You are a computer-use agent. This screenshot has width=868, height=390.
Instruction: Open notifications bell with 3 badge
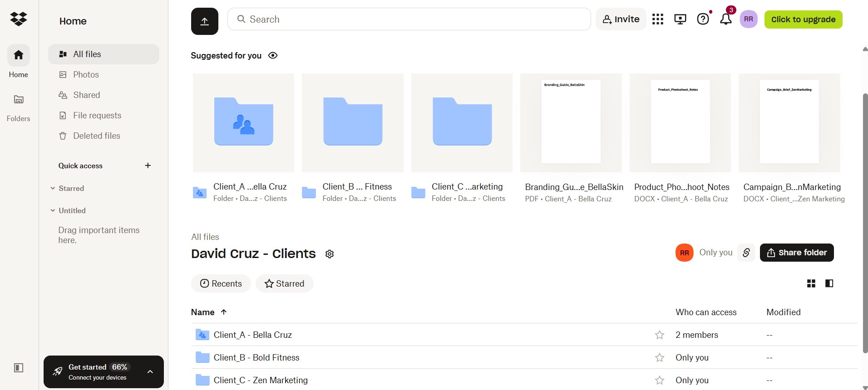point(726,19)
